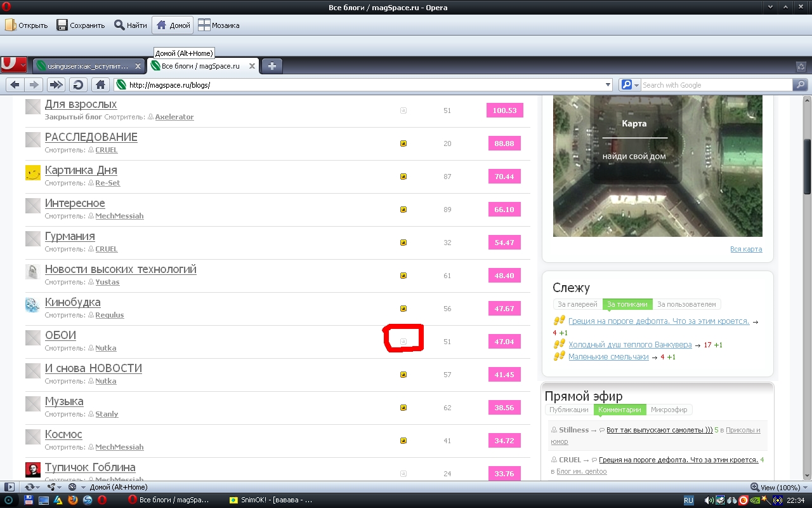Open a new tab with the plus button
Image resolution: width=812 pixels, height=508 pixels.
(272, 66)
